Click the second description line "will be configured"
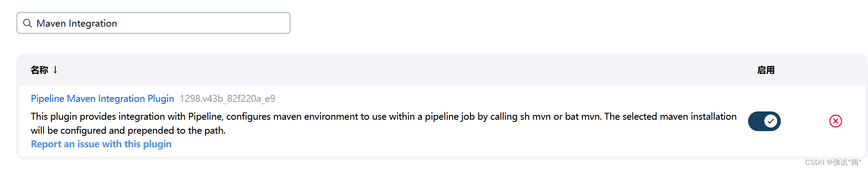The height and width of the screenshot is (170, 868). [x=128, y=130]
